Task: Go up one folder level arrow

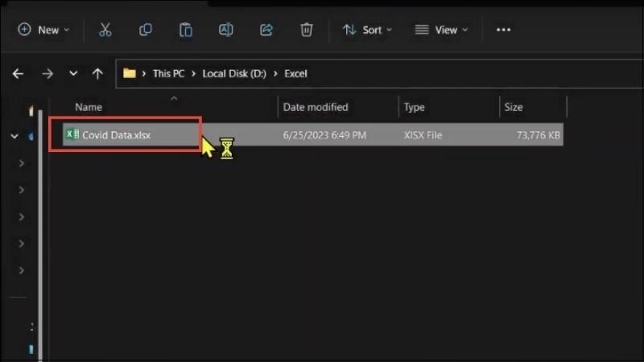Action: pos(97,74)
